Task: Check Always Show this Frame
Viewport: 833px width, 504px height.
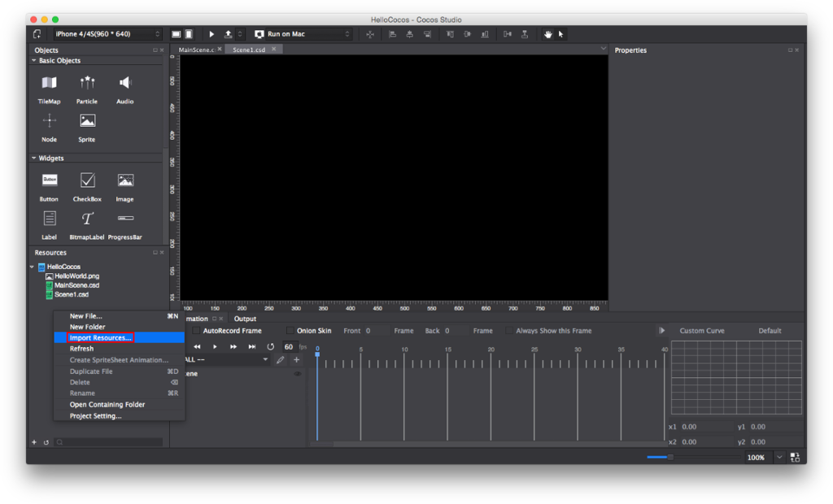Action: point(509,330)
